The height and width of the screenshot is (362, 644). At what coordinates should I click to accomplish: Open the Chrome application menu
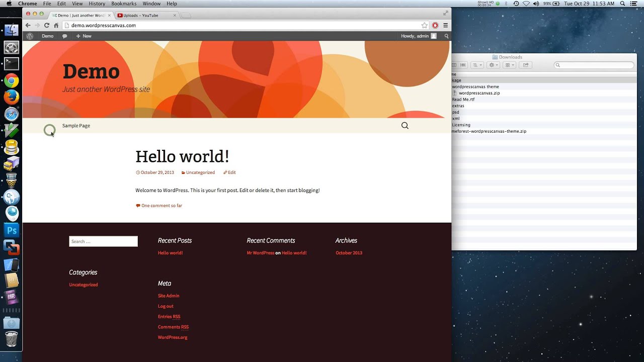28,4
